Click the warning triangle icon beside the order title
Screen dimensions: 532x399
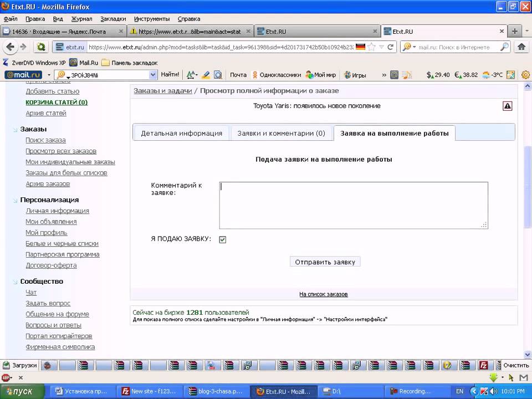click(507, 106)
